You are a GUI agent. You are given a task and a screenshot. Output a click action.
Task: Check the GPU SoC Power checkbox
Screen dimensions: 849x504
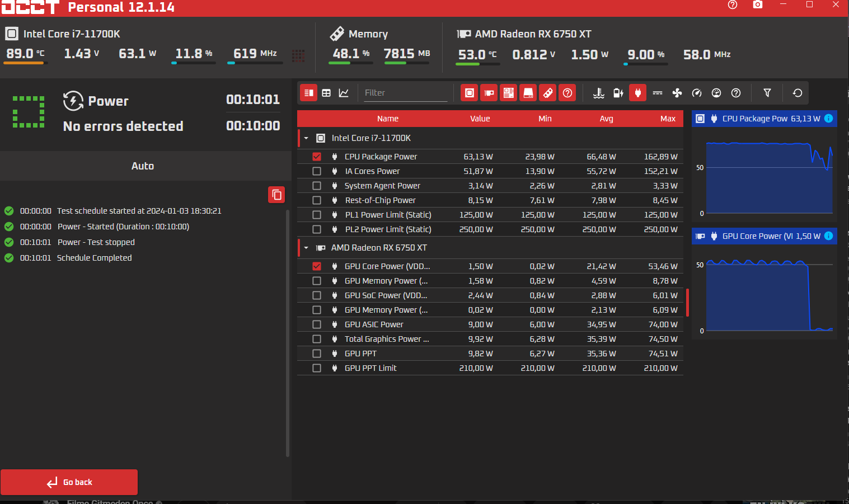click(317, 295)
